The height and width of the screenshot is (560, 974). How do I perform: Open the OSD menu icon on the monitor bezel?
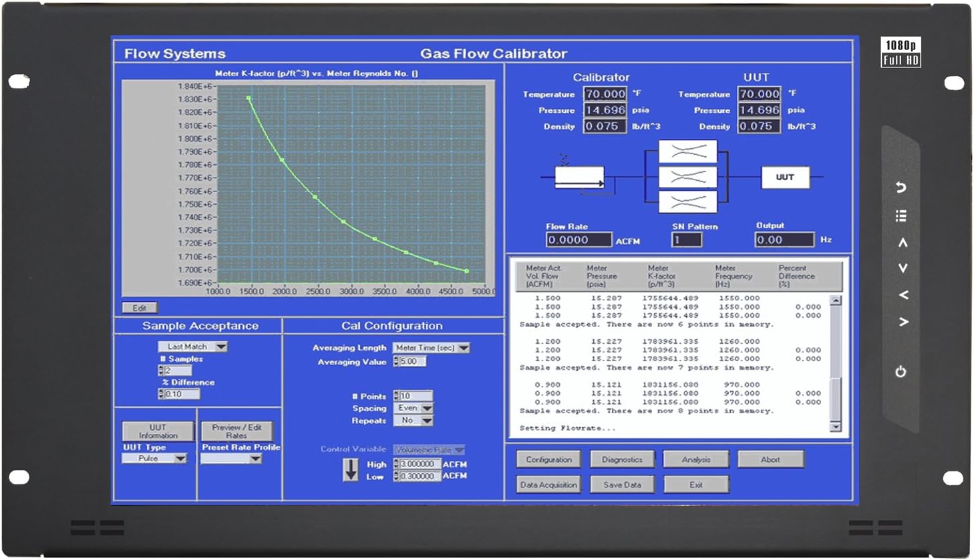[901, 215]
